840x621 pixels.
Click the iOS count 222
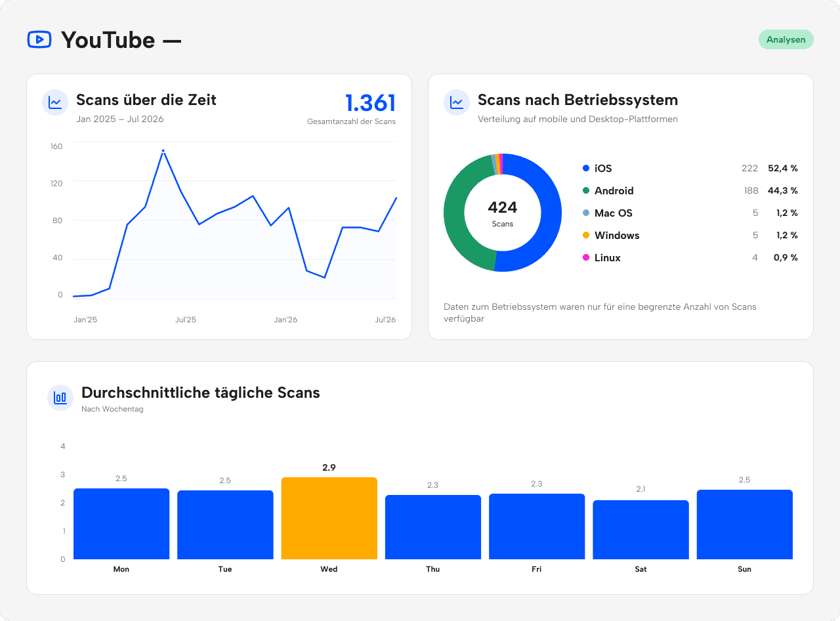pos(749,169)
